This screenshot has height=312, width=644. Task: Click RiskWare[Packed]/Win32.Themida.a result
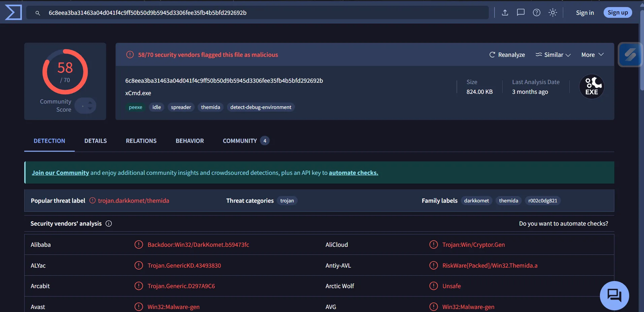(x=490, y=266)
